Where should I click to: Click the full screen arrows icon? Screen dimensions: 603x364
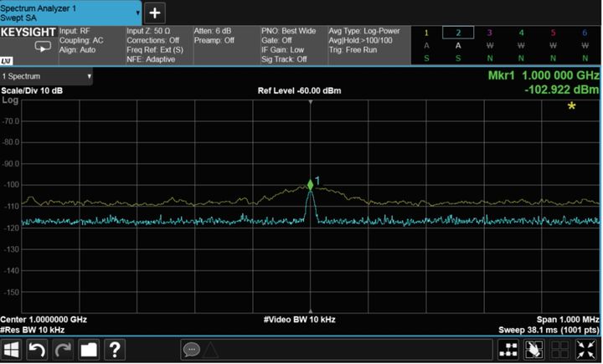click(x=585, y=350)
